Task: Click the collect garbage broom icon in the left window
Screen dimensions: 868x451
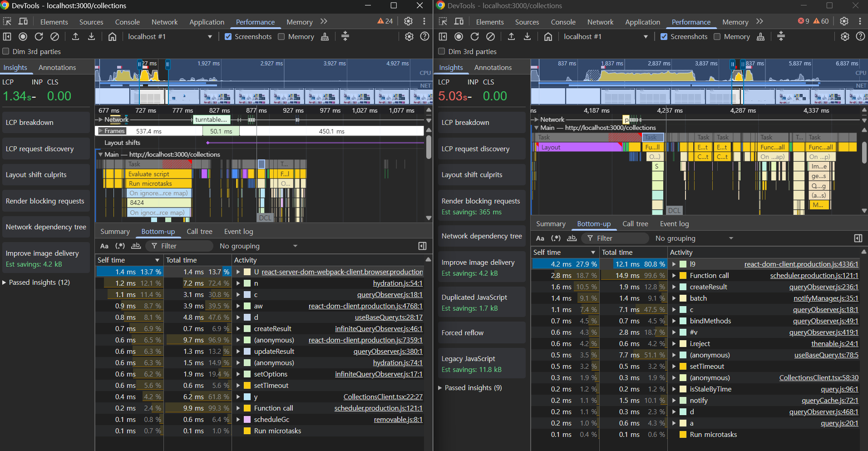Action: click(325, 37)
